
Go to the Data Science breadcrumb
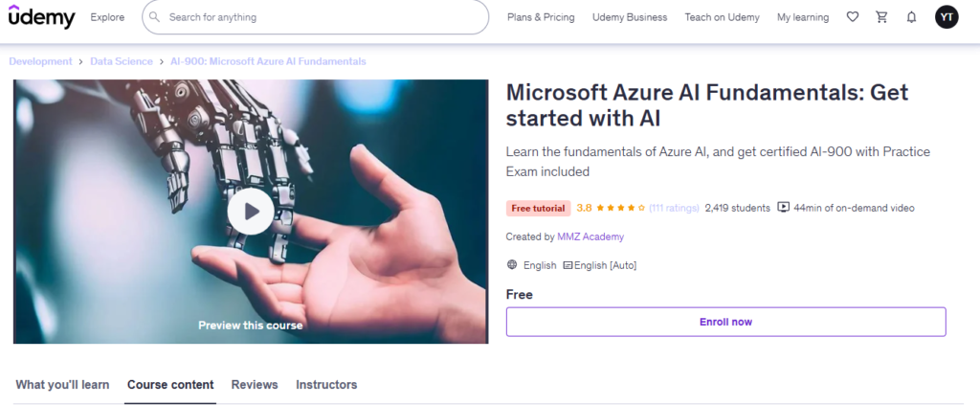(x=122, y=61)
